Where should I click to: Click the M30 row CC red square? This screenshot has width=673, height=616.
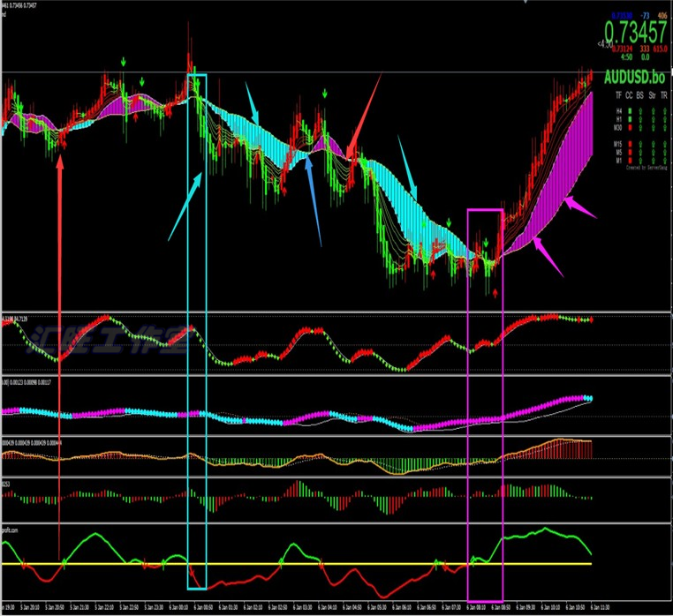tap(630, 128)
